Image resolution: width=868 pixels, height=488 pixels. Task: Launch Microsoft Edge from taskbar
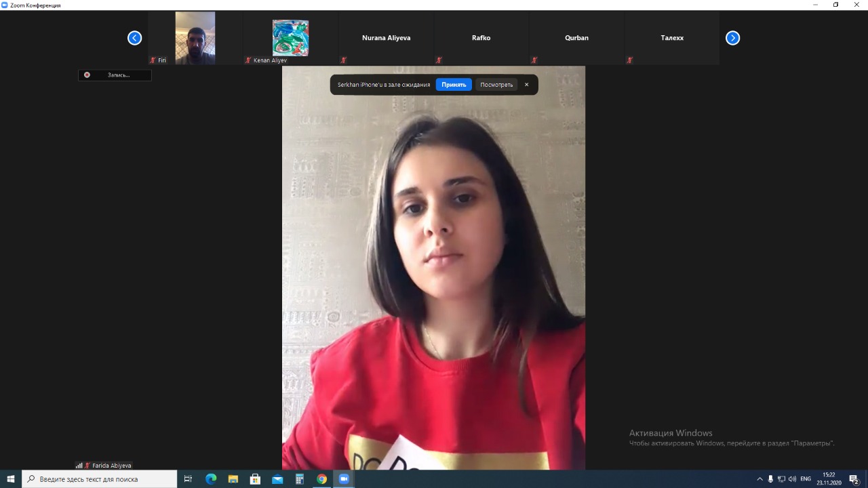(x=211, y=479)
